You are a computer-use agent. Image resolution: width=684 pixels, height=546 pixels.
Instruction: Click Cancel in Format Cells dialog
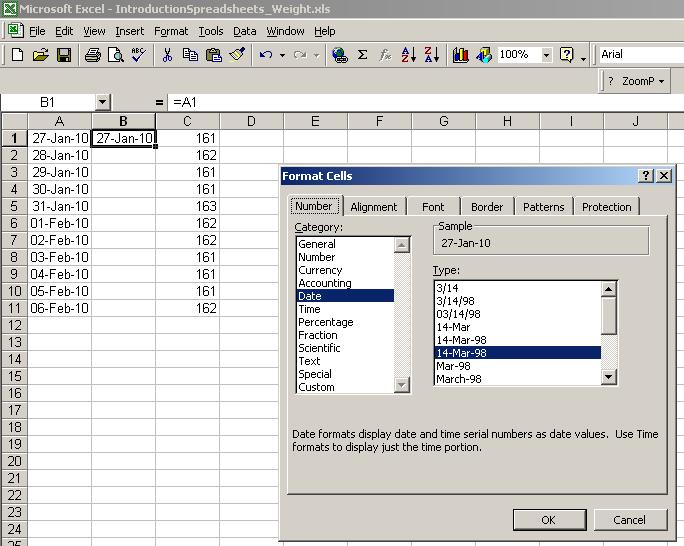click(x=629, y=520)
